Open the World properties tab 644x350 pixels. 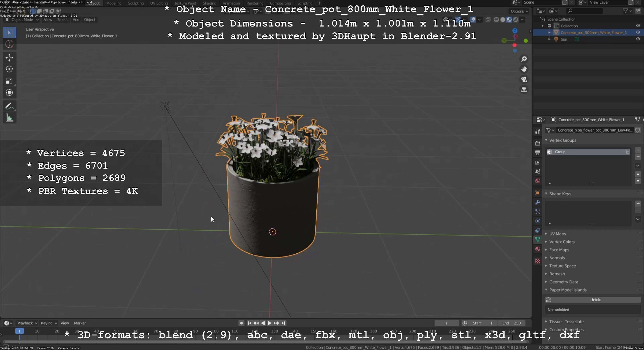point(538,181)
